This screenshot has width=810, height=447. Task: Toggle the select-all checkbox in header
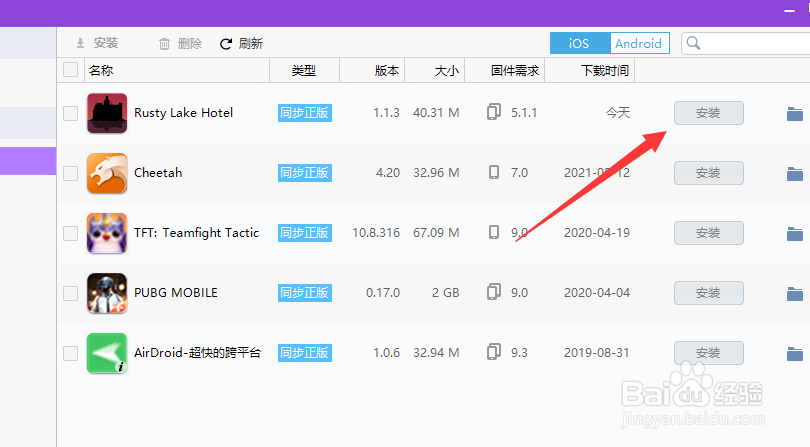click(x=71, y=70)
